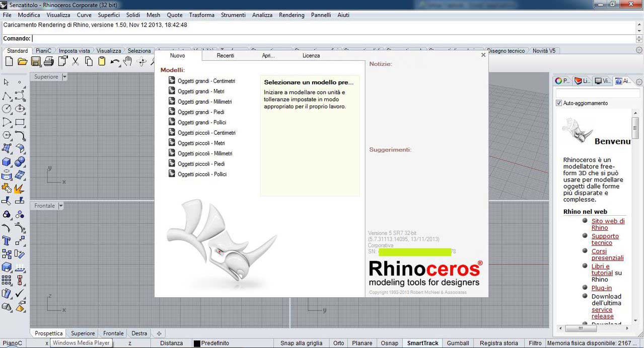Open the Superiore viewport dropdown arrow

tap(64, 77)
